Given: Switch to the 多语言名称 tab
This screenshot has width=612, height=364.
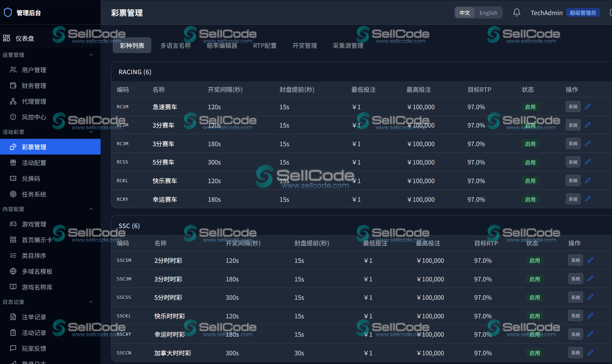Looking at the screenshot, I should 176,46.
